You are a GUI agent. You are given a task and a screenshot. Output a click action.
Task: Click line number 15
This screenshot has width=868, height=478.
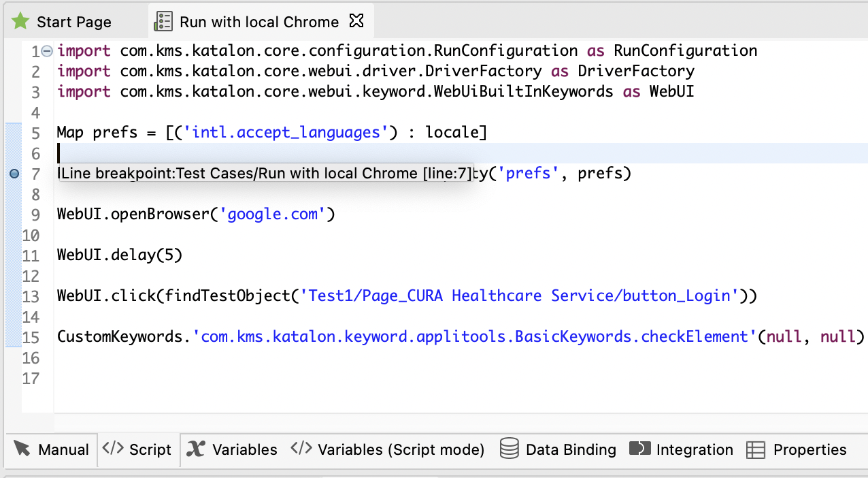point(31,336)
